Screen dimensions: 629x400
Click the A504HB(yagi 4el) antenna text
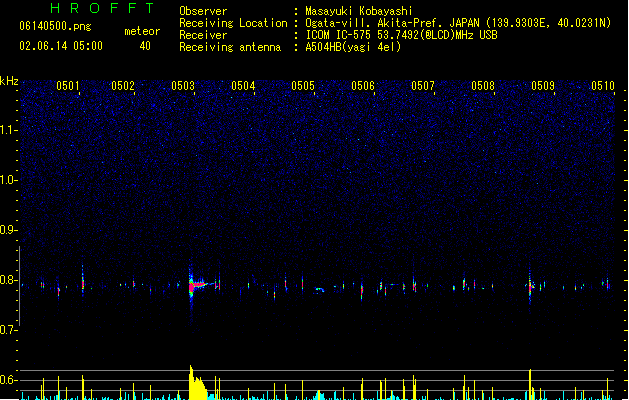[x=353, y=47]
